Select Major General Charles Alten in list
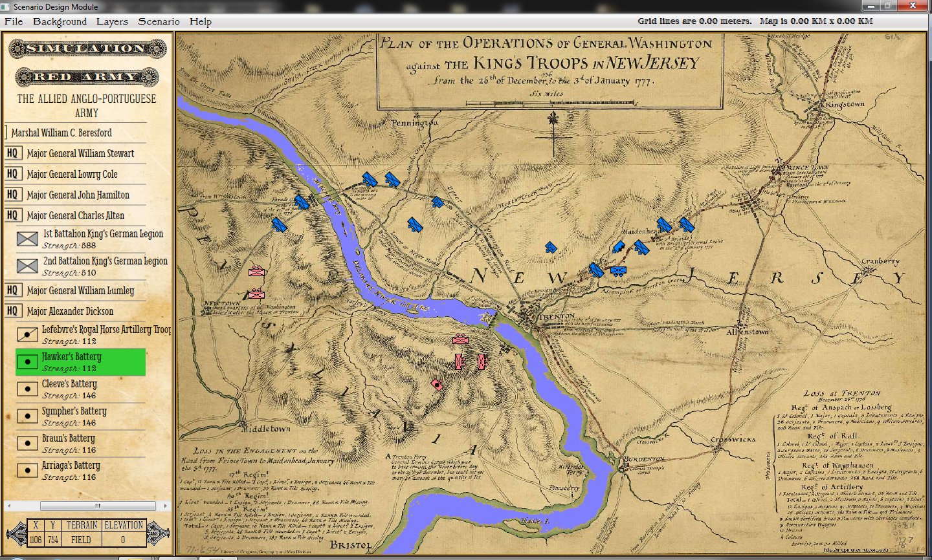The height and width of the screenshot is (560, 932). 75,215
